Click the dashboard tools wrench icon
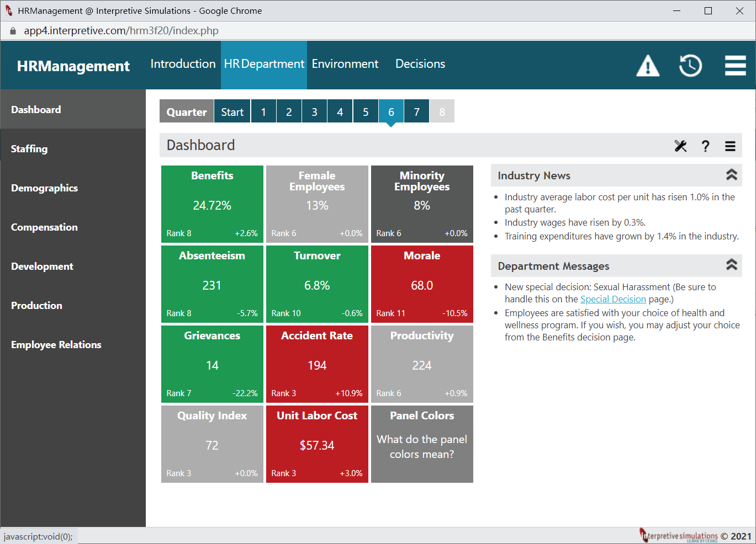The width and height of the screenshot is (756, 544). click(x=680, y=146)
